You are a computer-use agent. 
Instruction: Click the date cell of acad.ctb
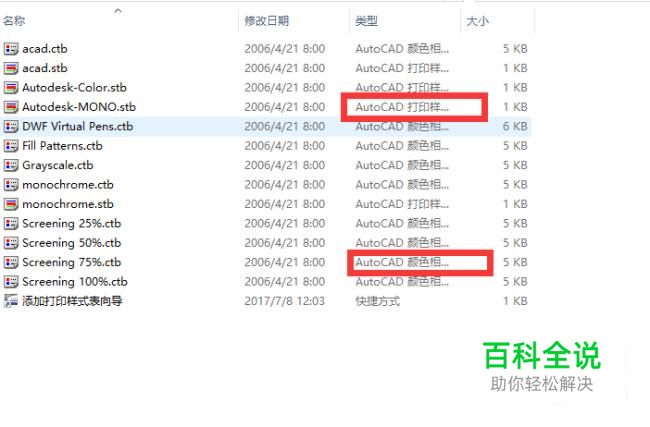(x=285, y=49)
